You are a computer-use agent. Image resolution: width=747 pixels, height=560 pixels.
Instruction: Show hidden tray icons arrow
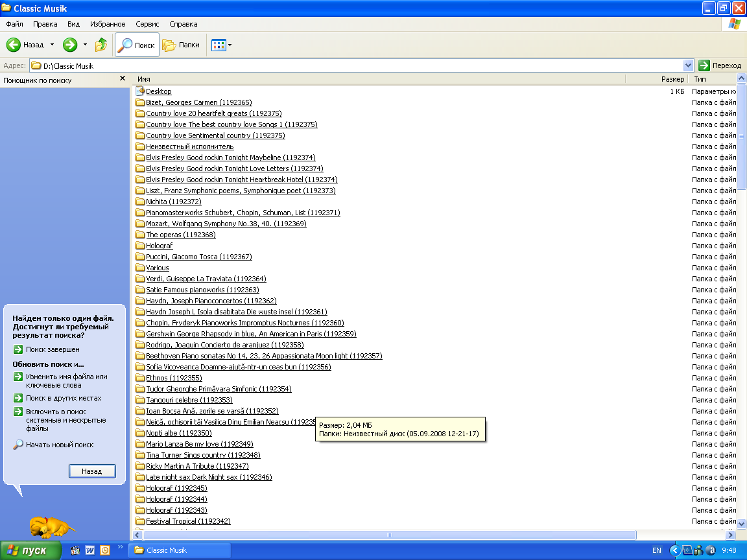point(674,550)
